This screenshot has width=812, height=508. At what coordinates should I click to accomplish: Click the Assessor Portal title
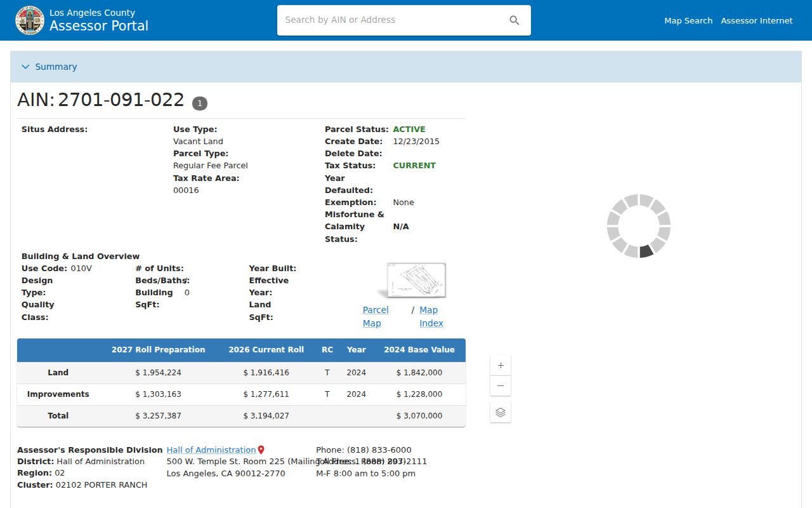click(99, 26)
